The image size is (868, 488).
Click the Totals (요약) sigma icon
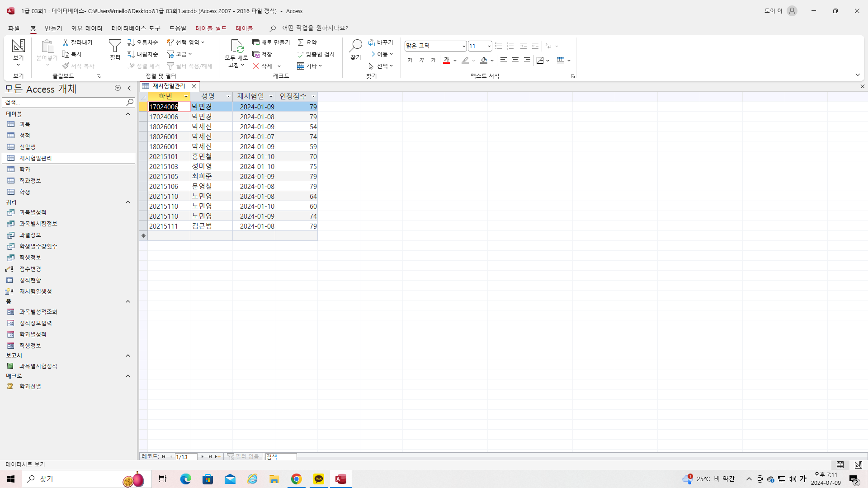pyautogui.click(x=301, y=42)
